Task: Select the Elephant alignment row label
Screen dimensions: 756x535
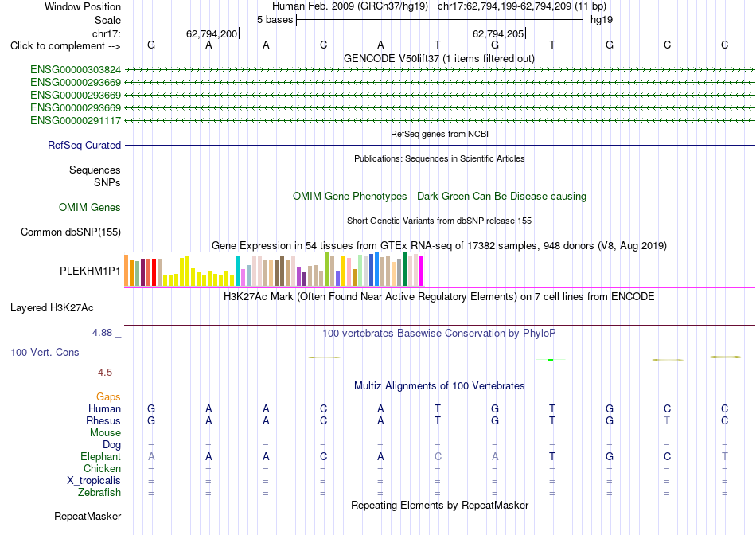Action: coord(100,456)
